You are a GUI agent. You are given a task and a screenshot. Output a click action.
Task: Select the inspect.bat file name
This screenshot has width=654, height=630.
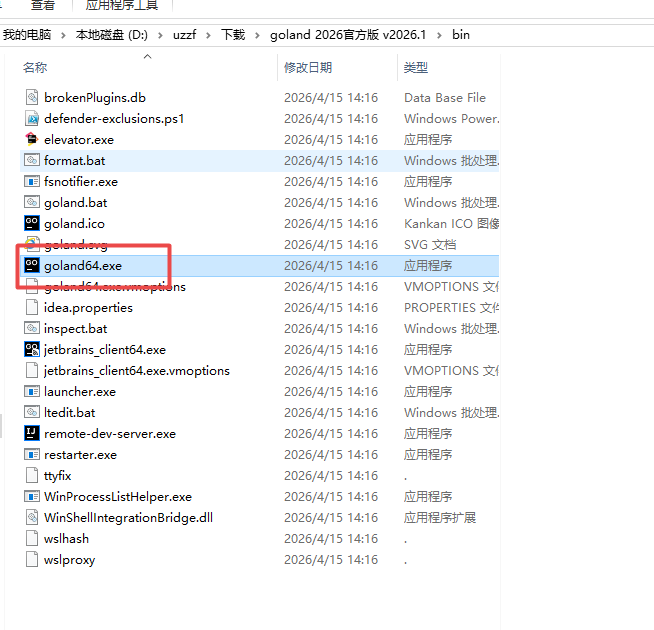pos(75,329)
